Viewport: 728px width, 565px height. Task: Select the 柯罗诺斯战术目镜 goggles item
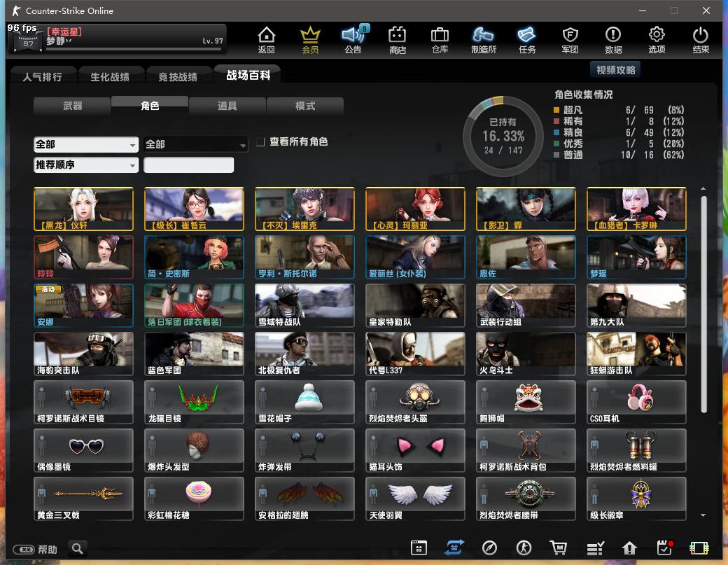click(x=83, y=402)
